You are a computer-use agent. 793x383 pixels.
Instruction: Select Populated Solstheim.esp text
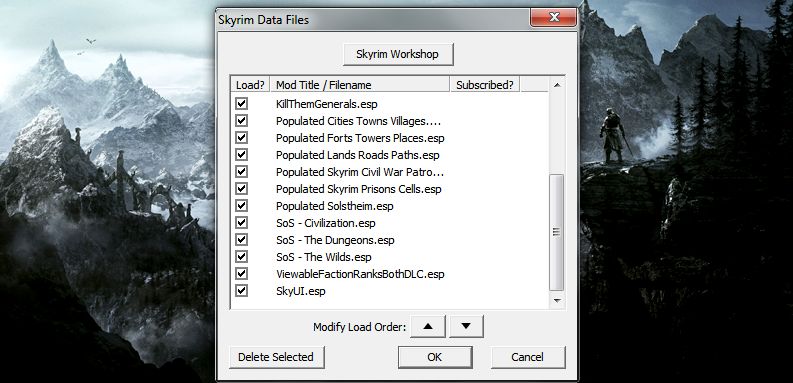[x=335, y=206]
